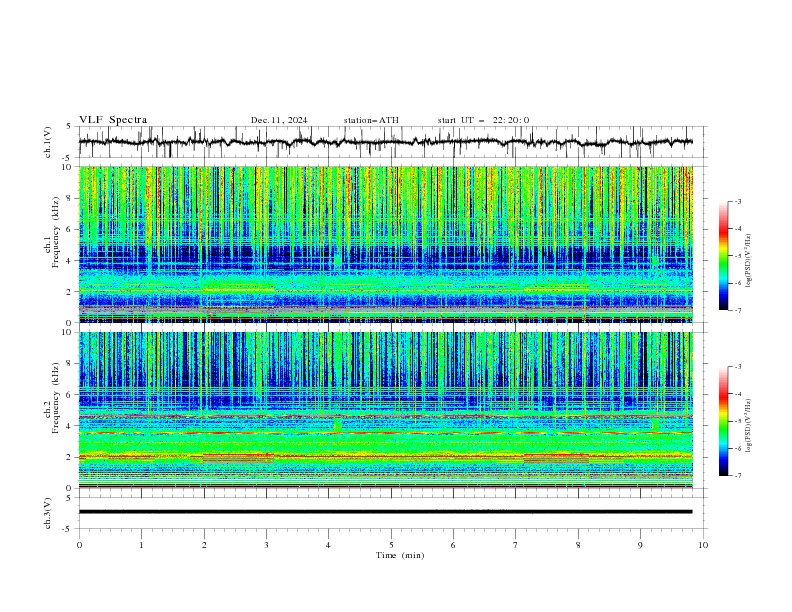This screenshot has height=612, width=792.
Task: Click the ch.2 spectrogram colorbar
Action: [723, 421]
